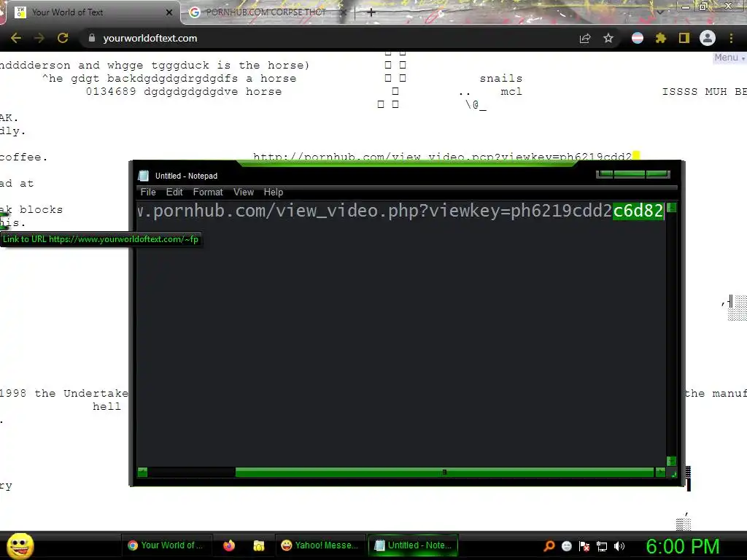Click Notepad horizontal scroll right arrow
The image size is (747, 560).
tap(660, 472)
